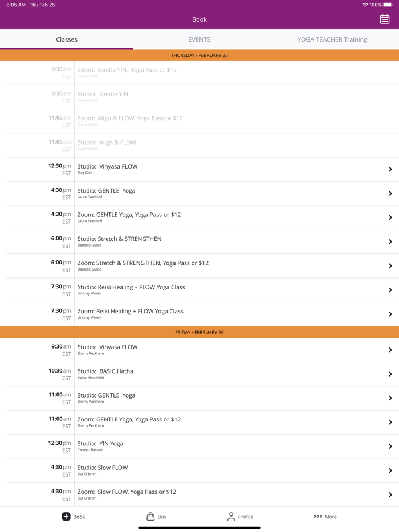Open the More dots menu
This screenshot has width=399, height=532.
click(317, 517)
